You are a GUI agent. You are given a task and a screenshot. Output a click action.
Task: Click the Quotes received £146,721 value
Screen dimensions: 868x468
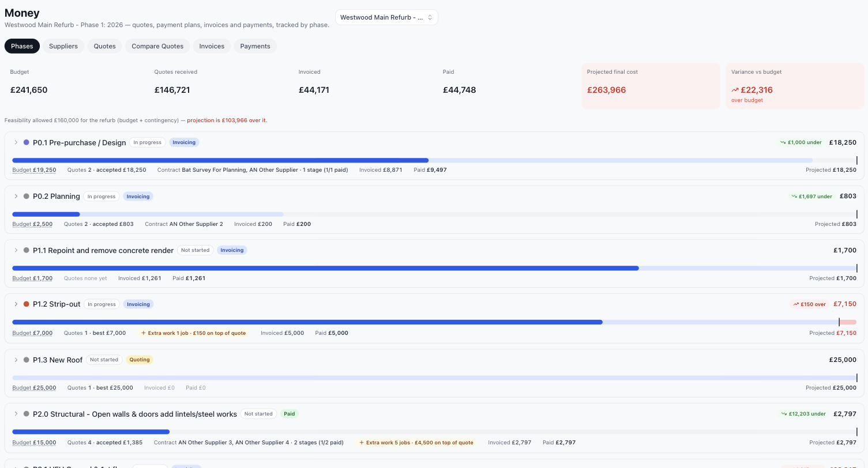172,90
